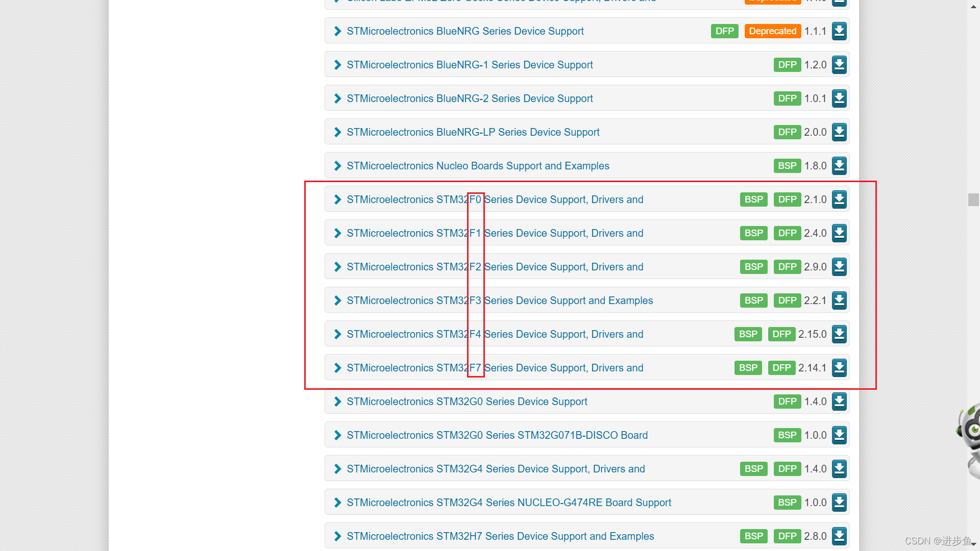Click the BSP badge on STM32F0 row
This screenshot has width=980, height=551.
click(x=753, y=199)
